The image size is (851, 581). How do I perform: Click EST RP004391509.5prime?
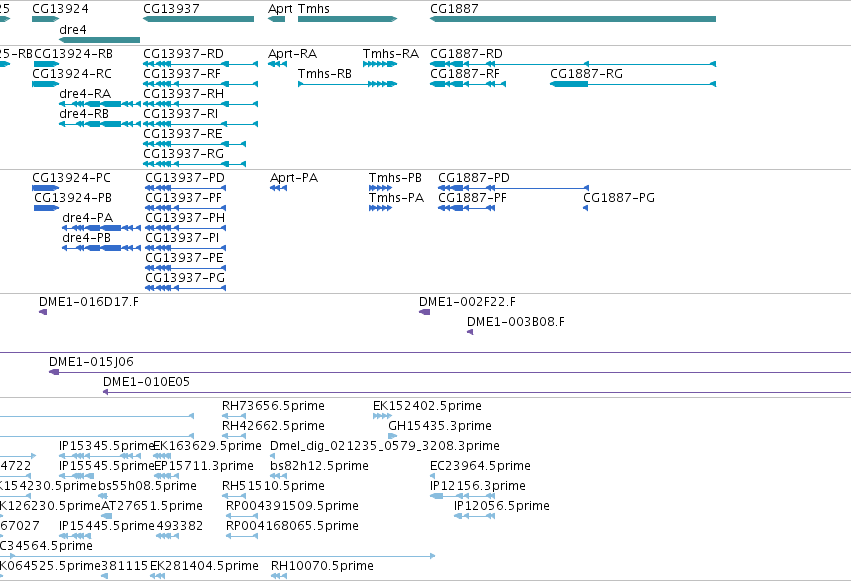pos(293,507)
